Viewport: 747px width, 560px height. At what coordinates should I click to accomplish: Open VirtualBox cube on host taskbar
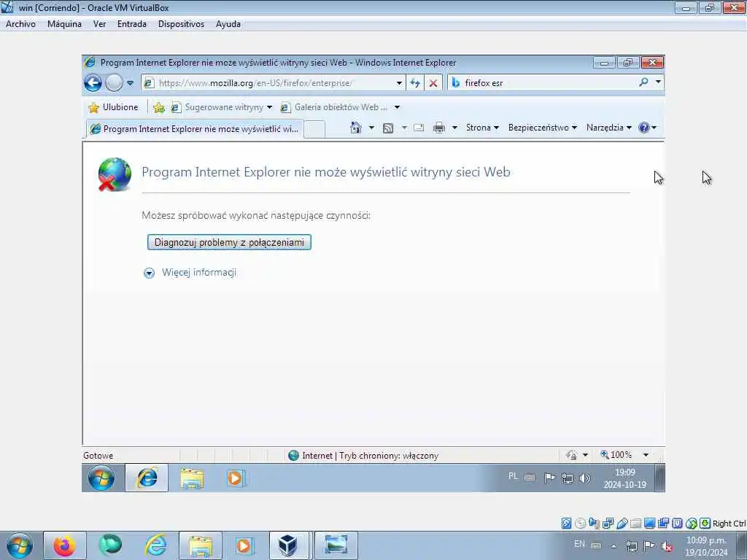[x=289, y=545]
